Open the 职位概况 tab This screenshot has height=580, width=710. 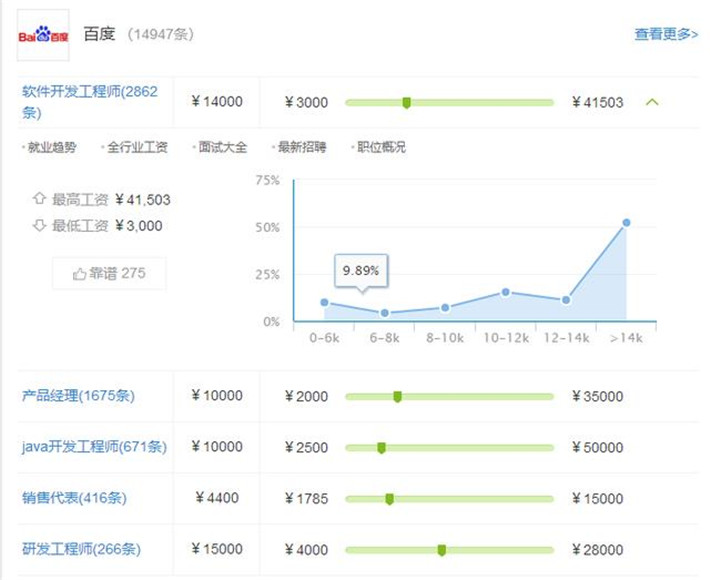tap(381, 147)
